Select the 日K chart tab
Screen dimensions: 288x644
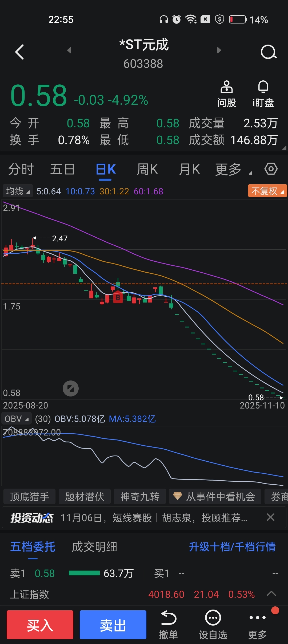[106, 169]
